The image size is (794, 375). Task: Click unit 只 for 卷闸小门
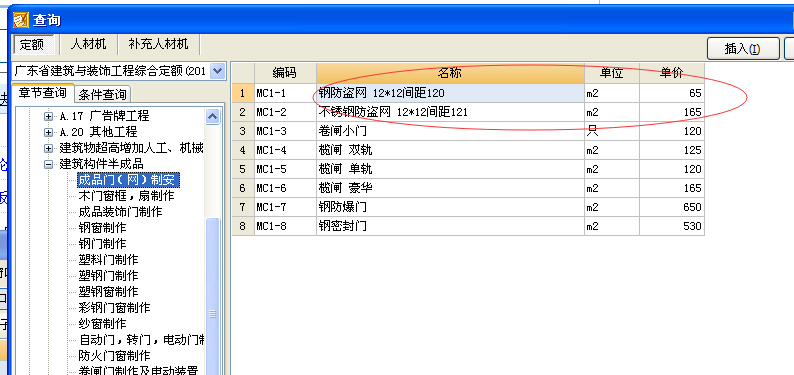click(x=612, y=132)
